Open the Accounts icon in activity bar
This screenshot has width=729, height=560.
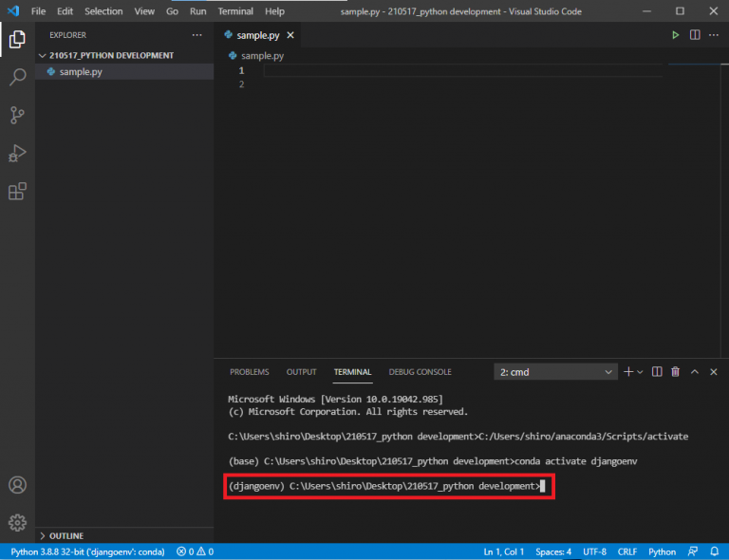[17, 485]
